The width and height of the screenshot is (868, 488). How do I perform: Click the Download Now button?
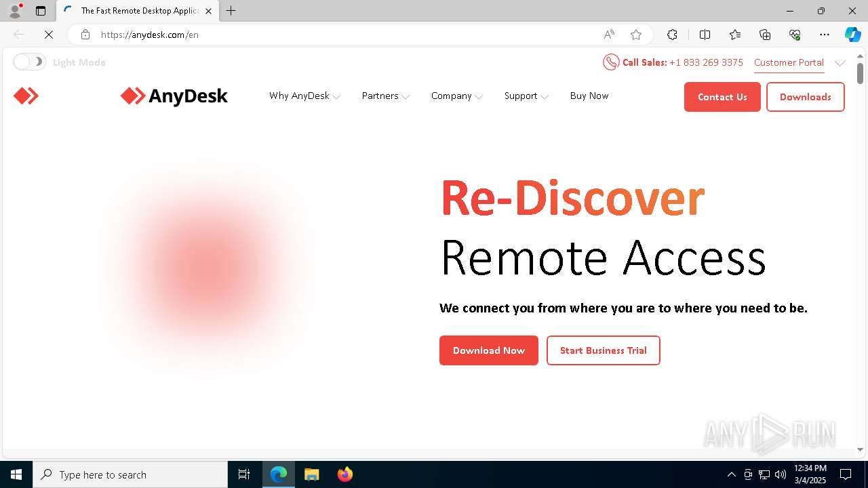pos(489,350)
